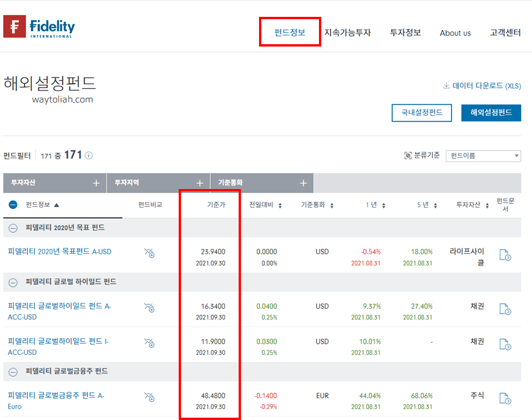Click the 펀드문서 column header
The width and height of the screenshot is (532, 420).
505,205
